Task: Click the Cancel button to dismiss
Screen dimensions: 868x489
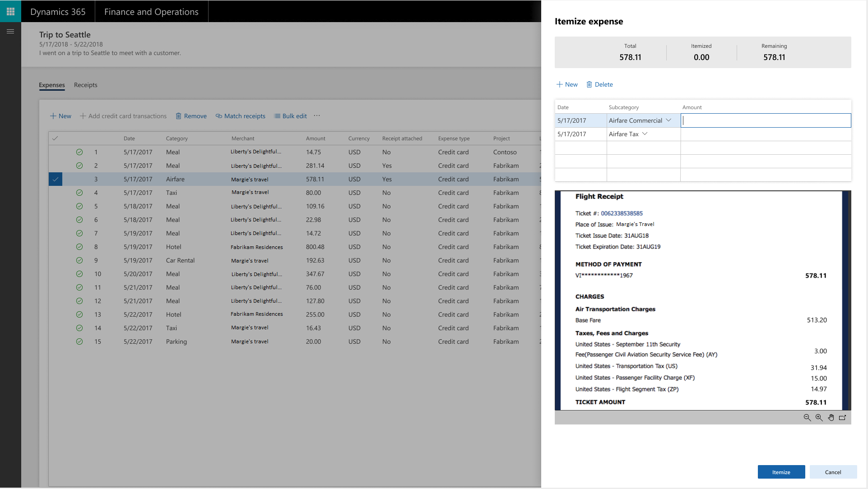Action: 833,472
